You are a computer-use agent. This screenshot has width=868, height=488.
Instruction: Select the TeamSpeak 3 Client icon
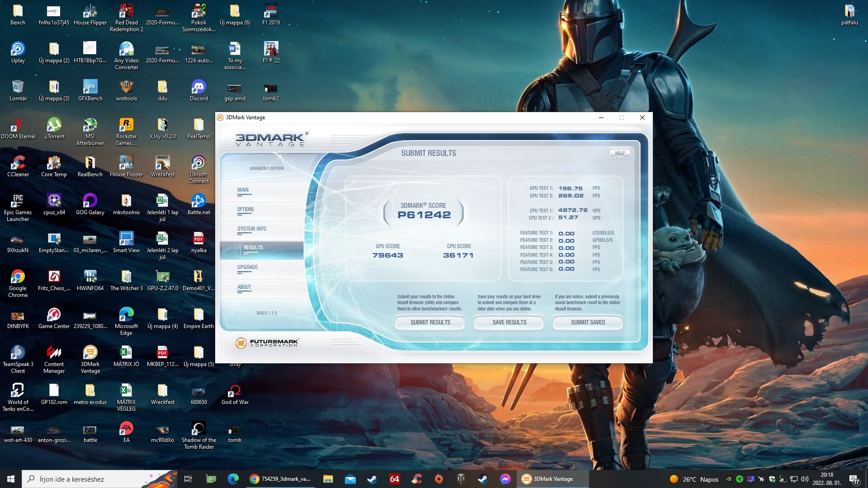18,360
